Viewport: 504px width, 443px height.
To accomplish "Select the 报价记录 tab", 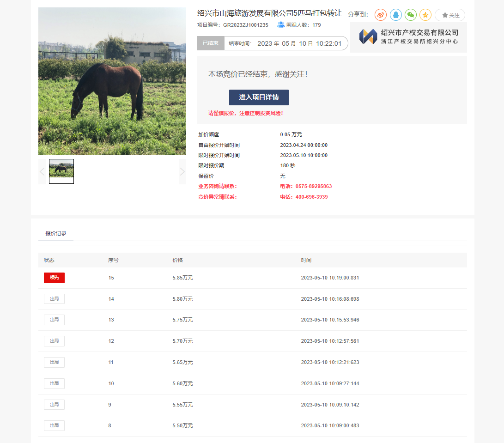I will (55, 233).
